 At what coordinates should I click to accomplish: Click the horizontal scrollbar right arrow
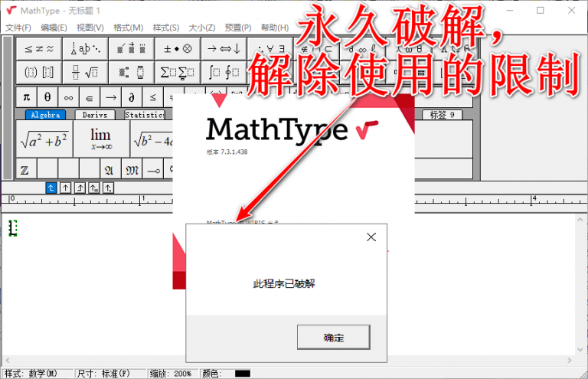point(570,360)
